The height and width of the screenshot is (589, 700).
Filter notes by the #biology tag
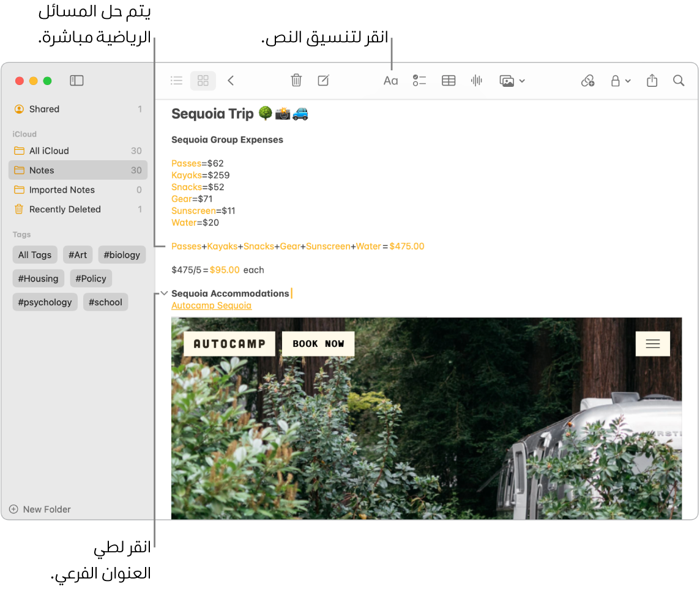tap(122, 254)
